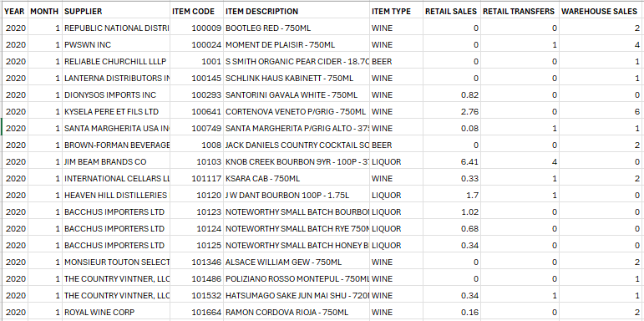Click the LANTERNA DISTRIBUTORS supplier cell
The image size is (644, 321).
coord(116,78)
